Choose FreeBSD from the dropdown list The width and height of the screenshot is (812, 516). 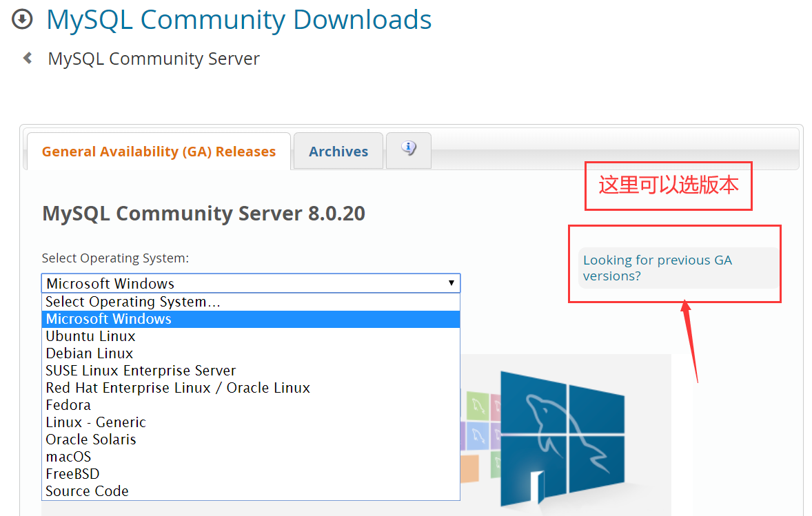251,473
